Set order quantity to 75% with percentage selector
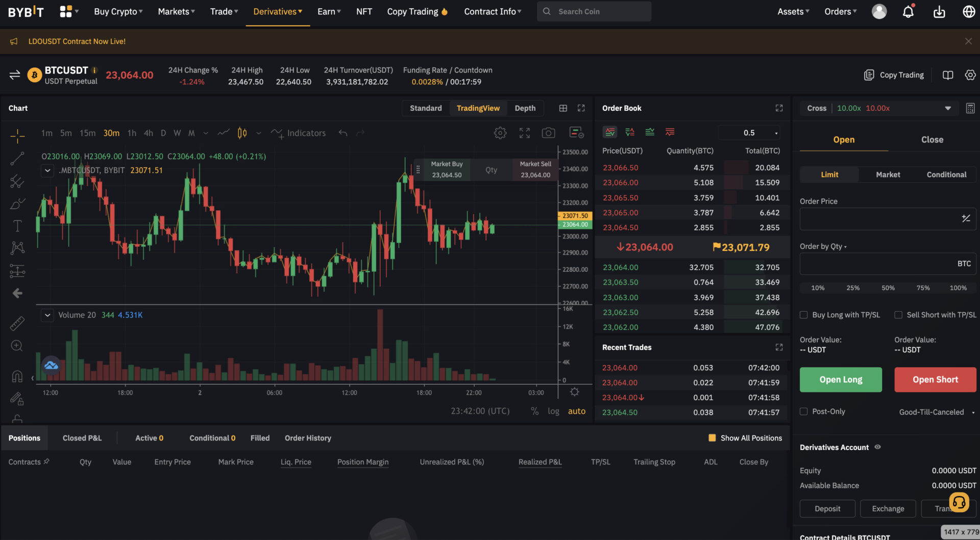 923,288
